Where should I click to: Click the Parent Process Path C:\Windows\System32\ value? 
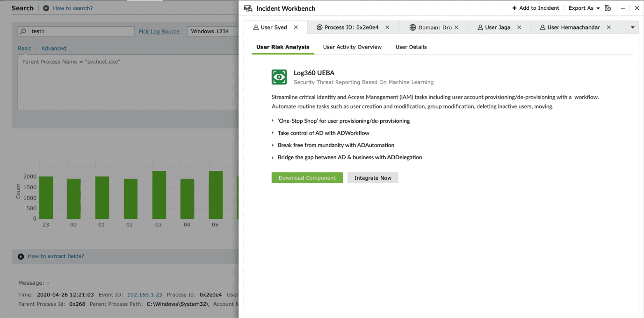(x=178, y=304)
